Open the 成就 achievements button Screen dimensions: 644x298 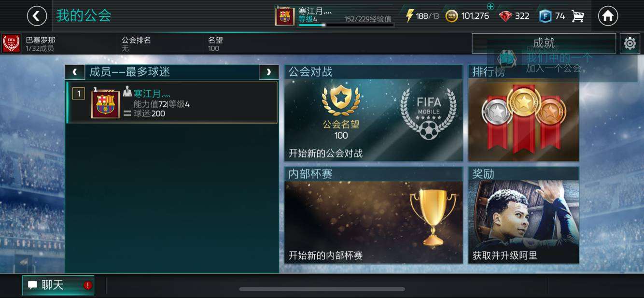coord(544,43)
